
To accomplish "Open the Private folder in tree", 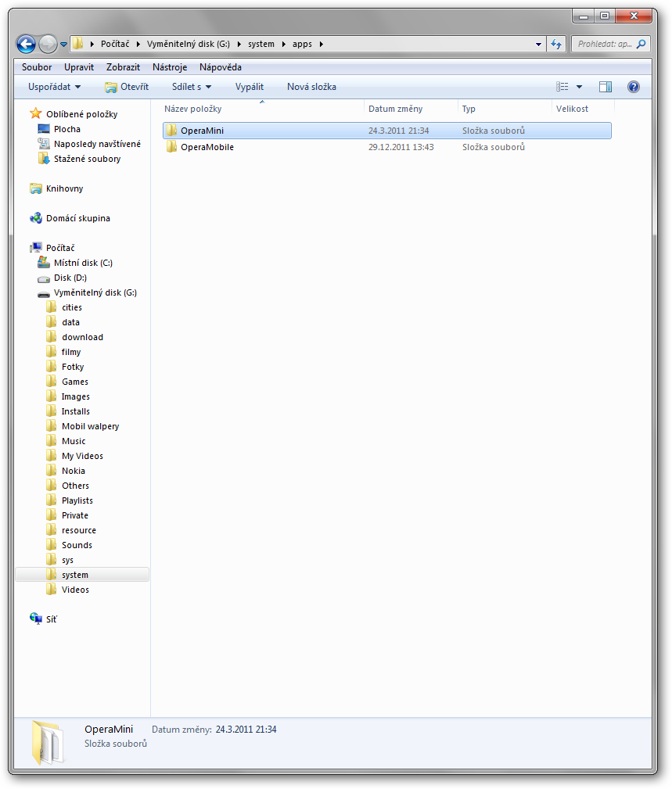I will click(74, 515).
